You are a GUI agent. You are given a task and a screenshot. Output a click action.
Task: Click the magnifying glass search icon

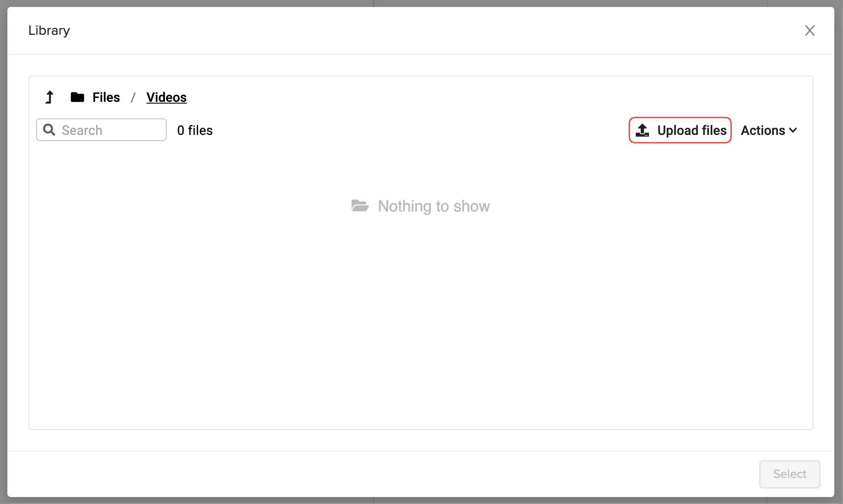click(x=49, y=130)
